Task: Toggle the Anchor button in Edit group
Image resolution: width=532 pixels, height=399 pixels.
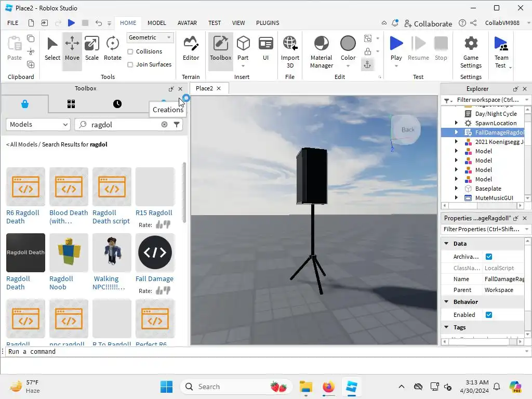Action: coord(367,65)
